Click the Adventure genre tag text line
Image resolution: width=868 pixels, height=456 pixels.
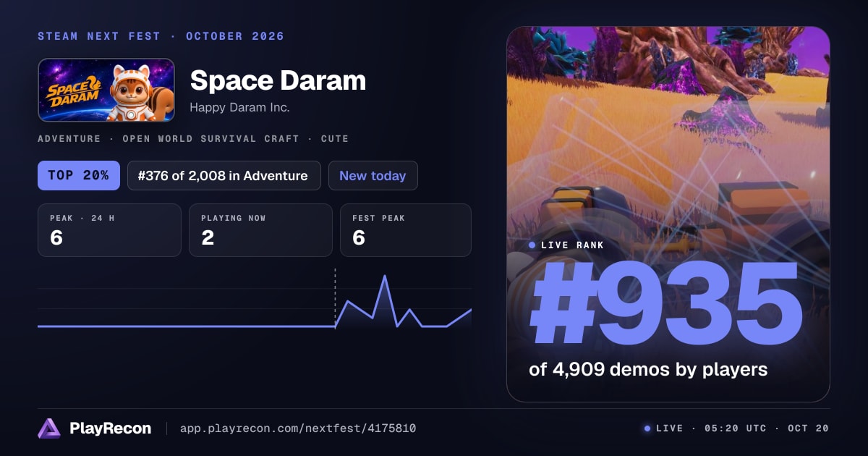(193, 138)
